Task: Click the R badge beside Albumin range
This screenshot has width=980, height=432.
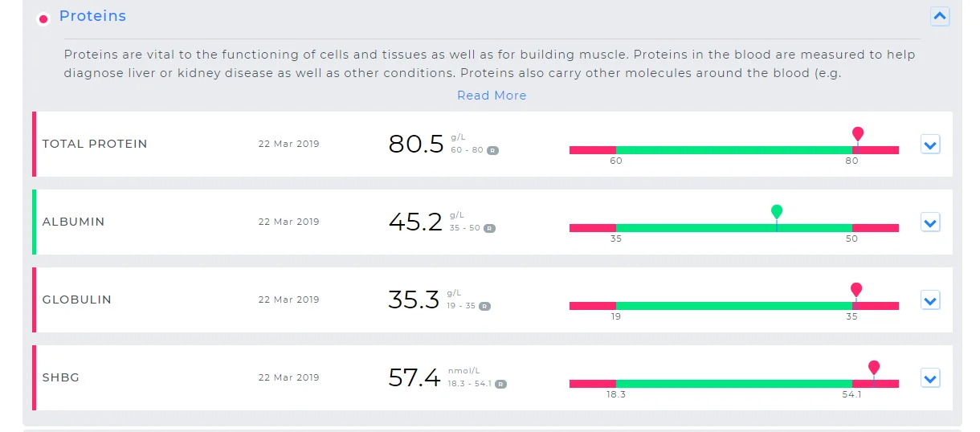Action: pos(490,228)
